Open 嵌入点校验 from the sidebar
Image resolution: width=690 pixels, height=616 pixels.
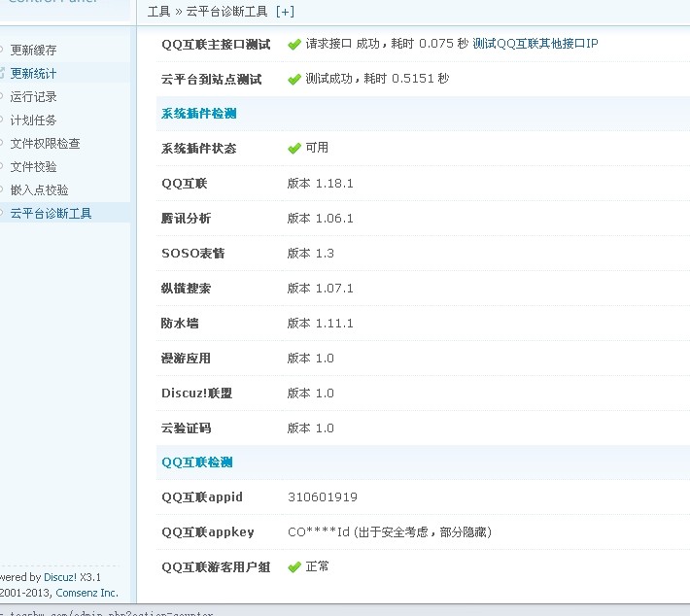(39, 190)
